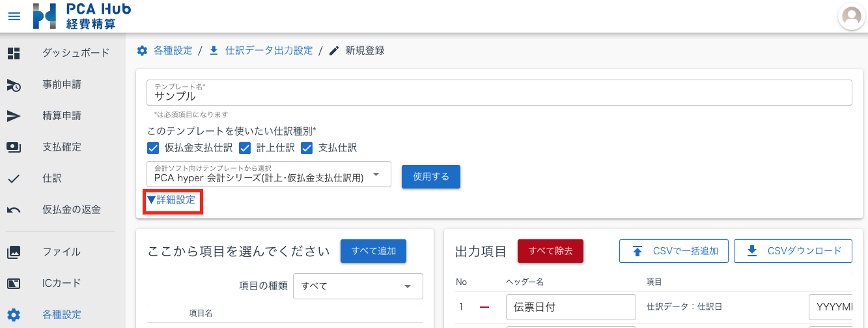Click the 仮払金の返金 undo icon
The image size is (868, 328).
(x=14, y=210)
